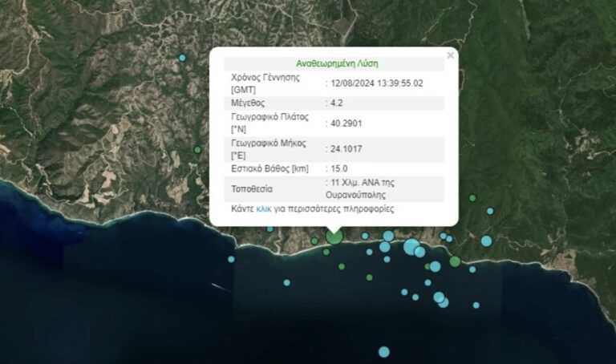This screenshot has width=616, height=364.
Task: Close the earthquake info popup
Action: pyautogui.click(x=450, y=55)
